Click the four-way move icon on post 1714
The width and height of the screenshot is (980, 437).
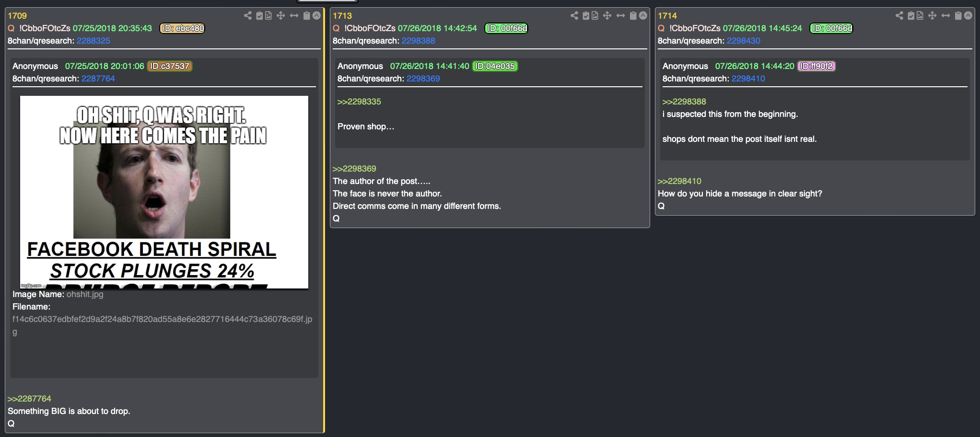tap(933, 16)
